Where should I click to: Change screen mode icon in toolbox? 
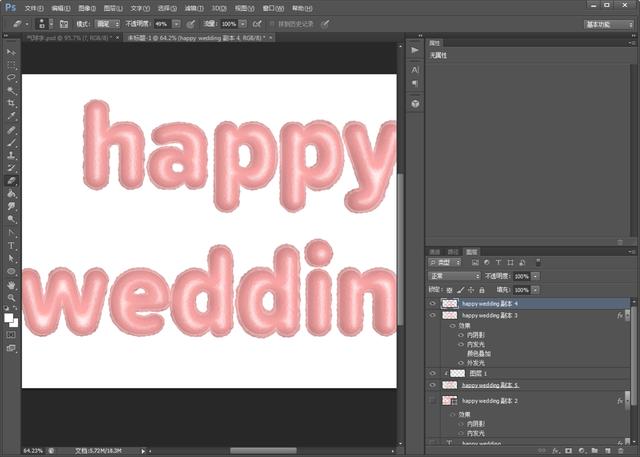tap(11, 348)
